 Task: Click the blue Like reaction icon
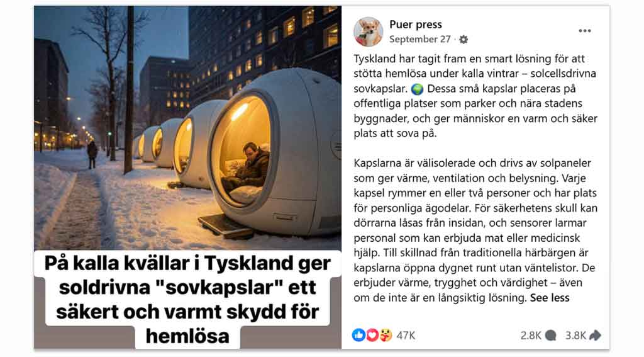(358, 335)
